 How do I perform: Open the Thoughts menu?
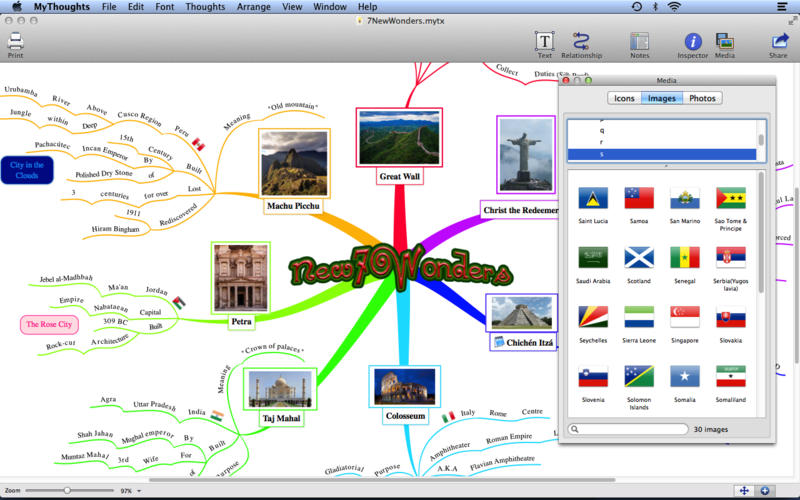coord(205,7)
